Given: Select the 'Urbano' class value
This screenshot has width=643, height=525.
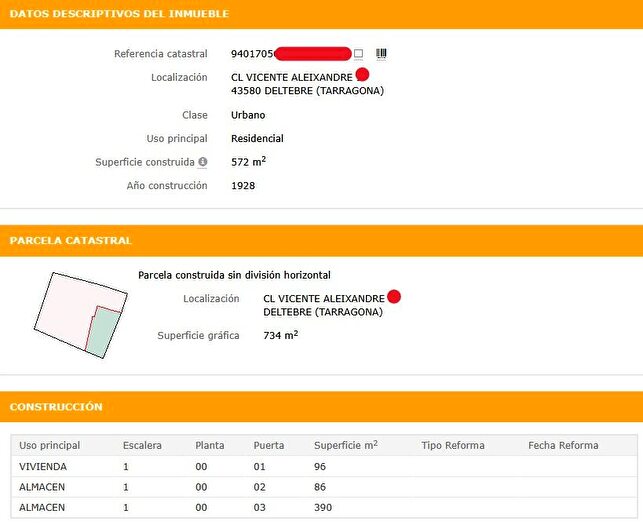Looking at the screenshot, I should [248, 115].
